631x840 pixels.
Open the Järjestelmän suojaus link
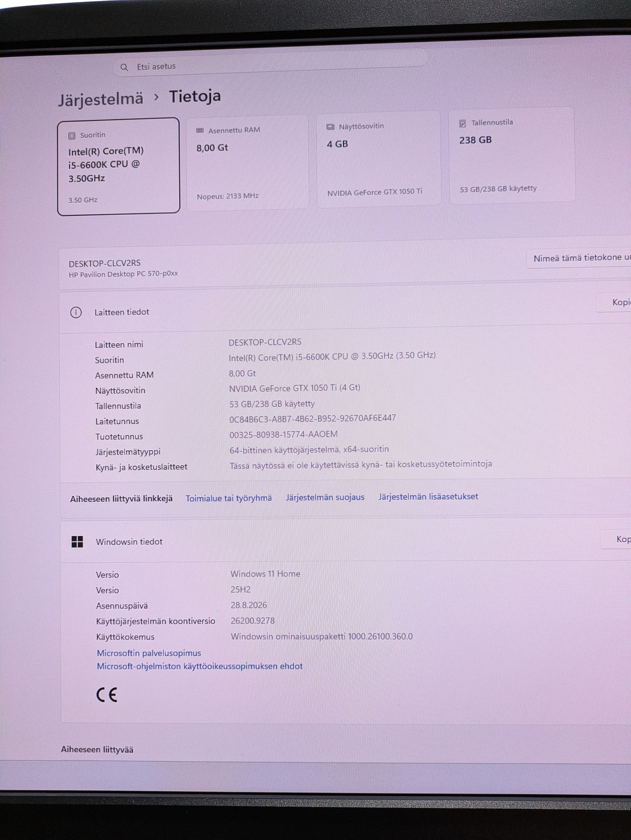(325, 497)
